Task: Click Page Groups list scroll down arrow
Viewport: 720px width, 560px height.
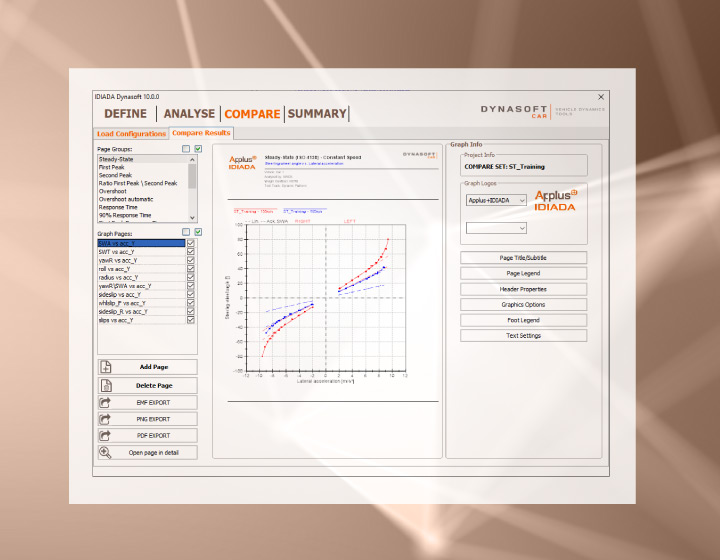Action: pos(192,218)
